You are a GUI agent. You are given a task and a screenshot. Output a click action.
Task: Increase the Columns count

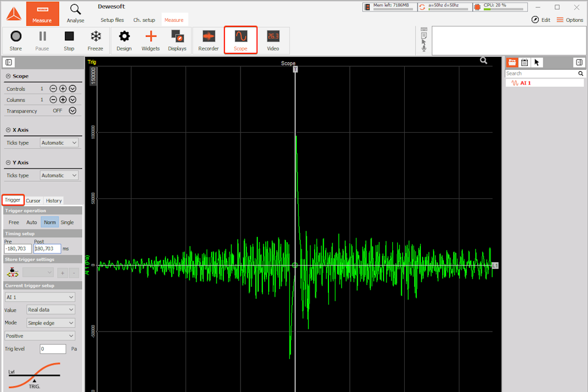click(63, 99)
